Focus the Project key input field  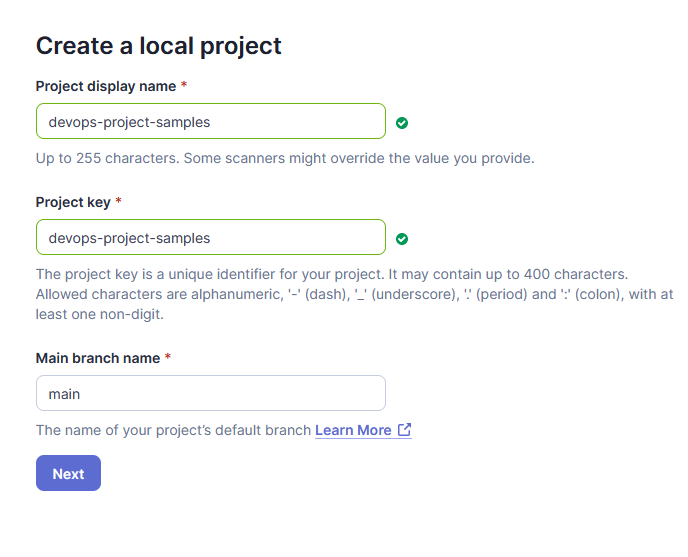coord(211,237)
